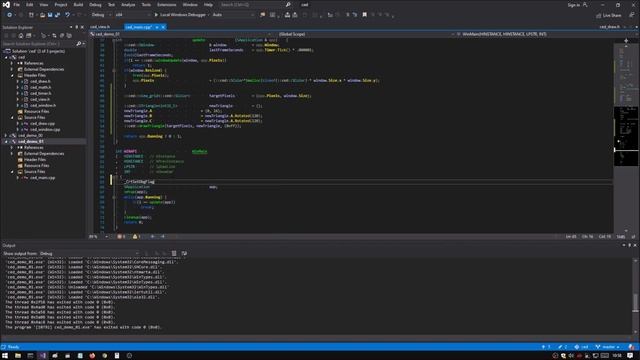
Task: Close the cad_main.cpp tab
Action: 163,27
